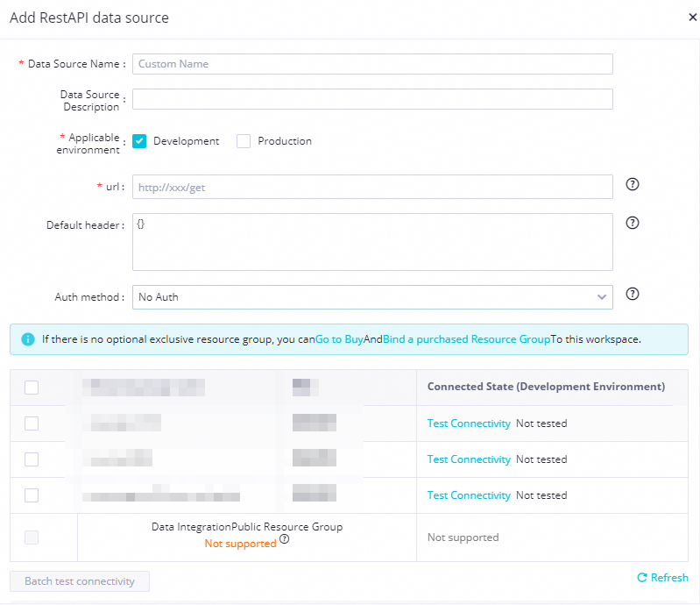Click the help icon next to url field
Screen dimensions: 700x605
633,185
